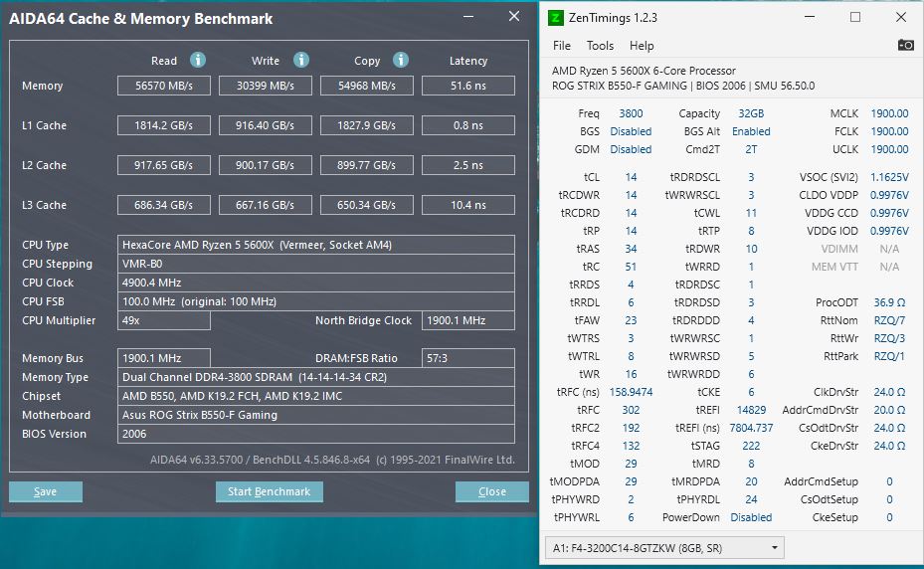The height and width of the screenshot is (569, 924).
Task: Click GDM Disabled value
Action: 631,149
